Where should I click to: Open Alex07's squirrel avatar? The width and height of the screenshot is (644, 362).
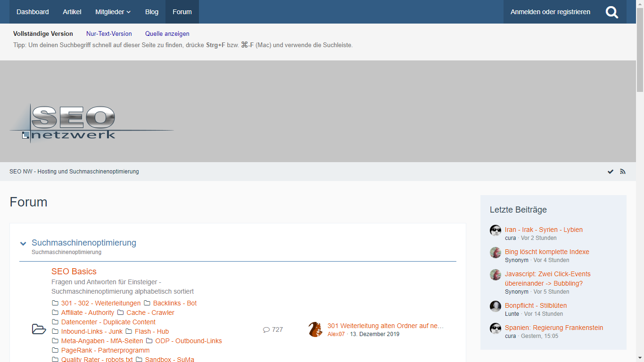coord(315,329)
